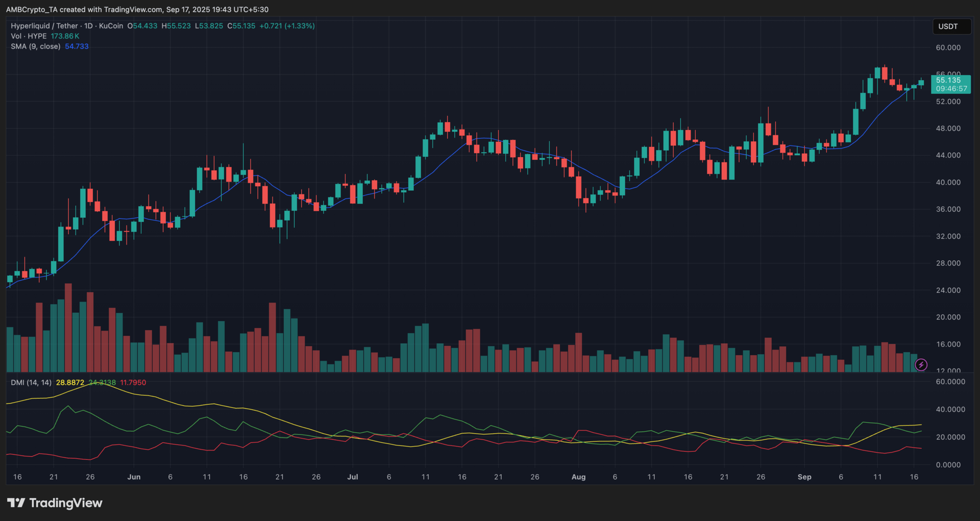980x521 pixels.
Task: Click the 60.0000 DMI axis label
Action: (x=950, y=382)
